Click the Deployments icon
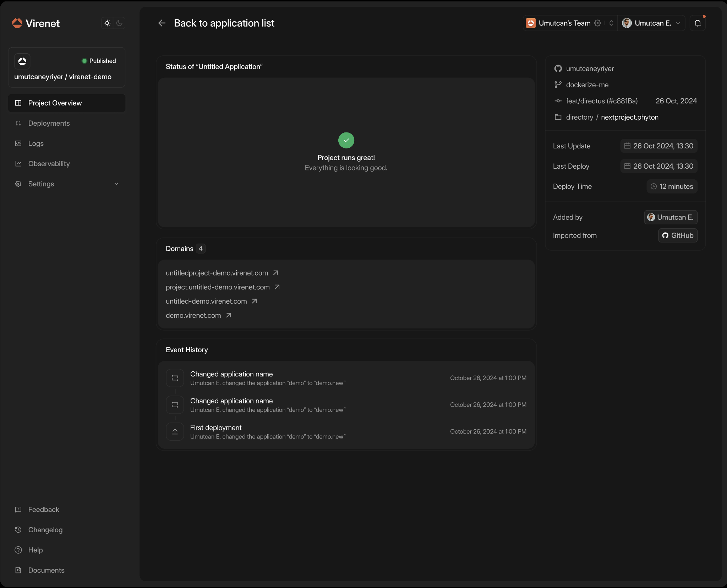This screenshot has width=727, height=588. [18, 123]
